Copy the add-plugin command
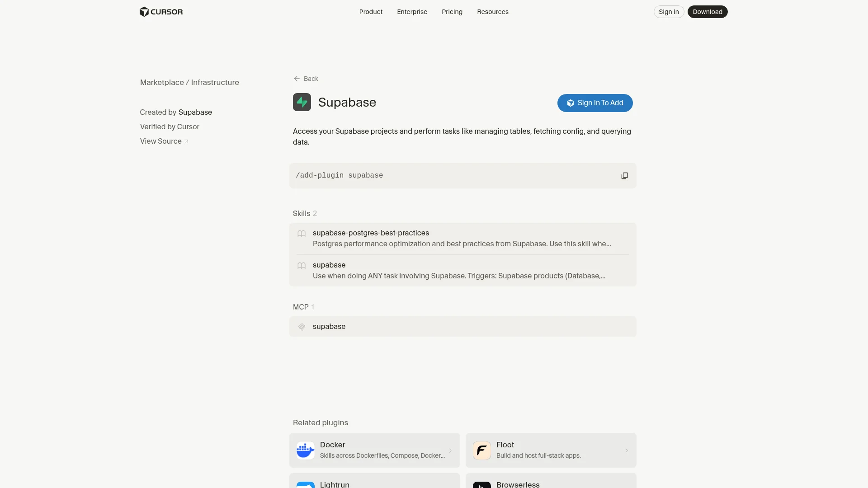Image resolution: width=868 pixels, height=488 pixels. click(625, 176)
